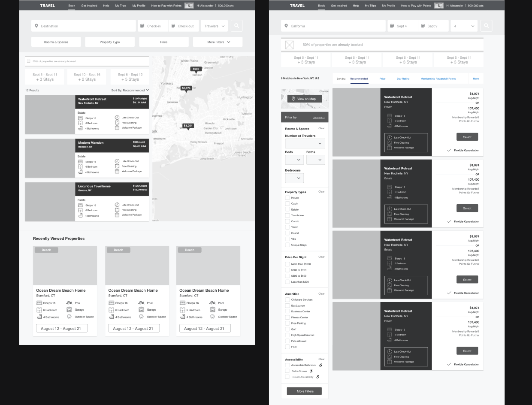Click the More Filters button below Accessibility

click(305, 391)
